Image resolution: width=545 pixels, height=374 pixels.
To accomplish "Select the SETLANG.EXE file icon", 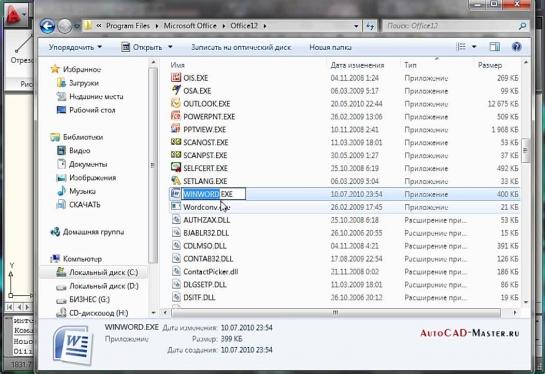I will pyautogui.click(x=176, y=181).
